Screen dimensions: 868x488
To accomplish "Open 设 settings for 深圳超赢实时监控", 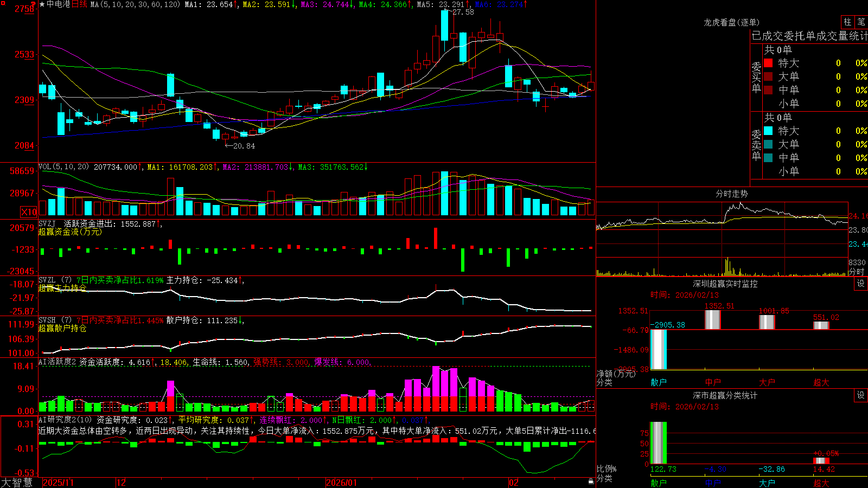I will pos(861,284).
